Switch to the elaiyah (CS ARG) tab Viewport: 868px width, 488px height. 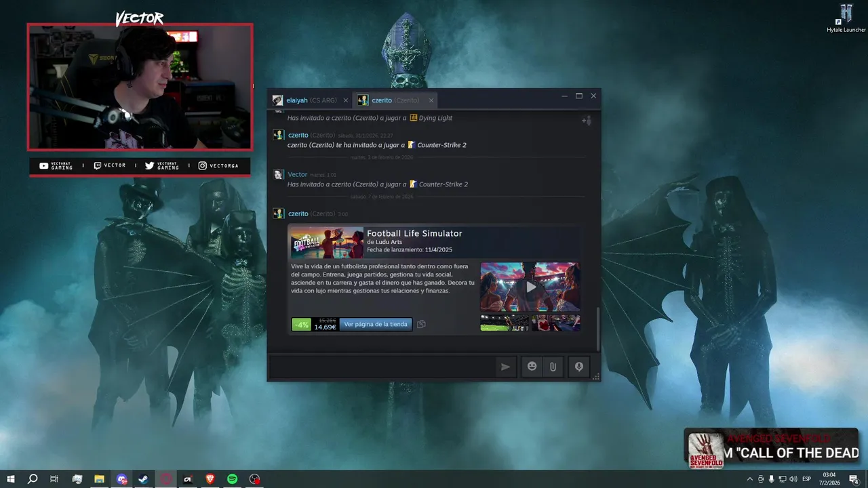[311, 100]
